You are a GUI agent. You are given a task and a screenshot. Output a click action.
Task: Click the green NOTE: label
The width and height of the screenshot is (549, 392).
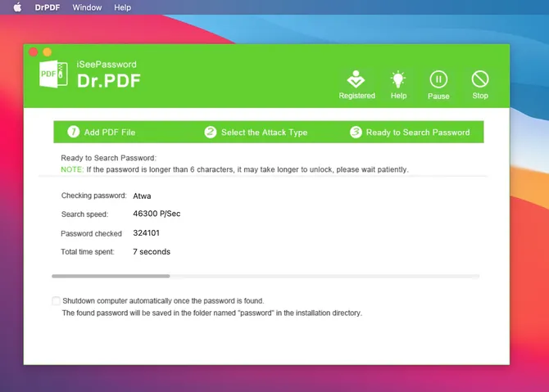[x=72, y=169]
